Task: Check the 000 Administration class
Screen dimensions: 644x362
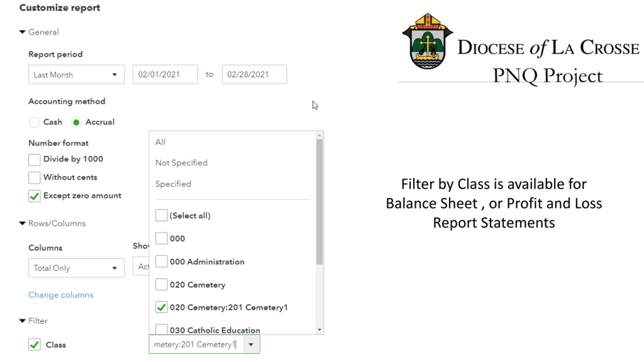Action: click(162, 261)
